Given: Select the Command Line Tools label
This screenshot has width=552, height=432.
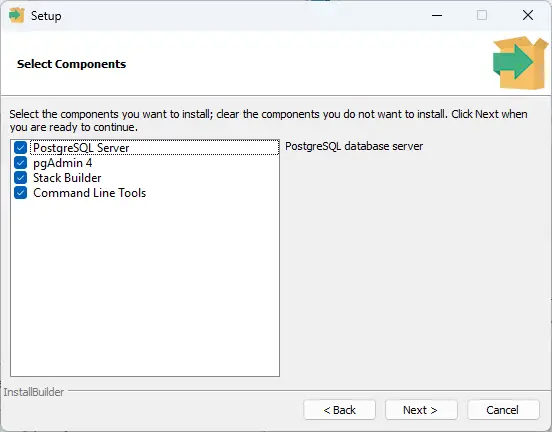Looking at the screenshot, I should (x=89, y=193).
